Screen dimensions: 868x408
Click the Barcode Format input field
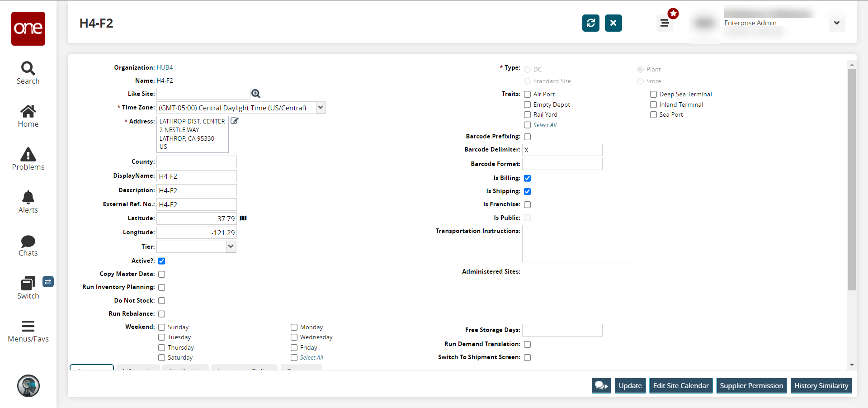[x=562, y=164]
